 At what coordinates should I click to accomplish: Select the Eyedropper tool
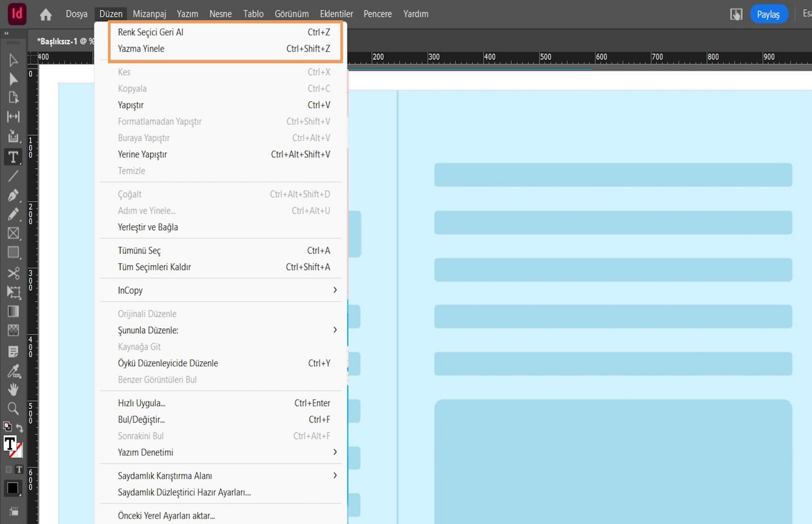click(13, 371)
